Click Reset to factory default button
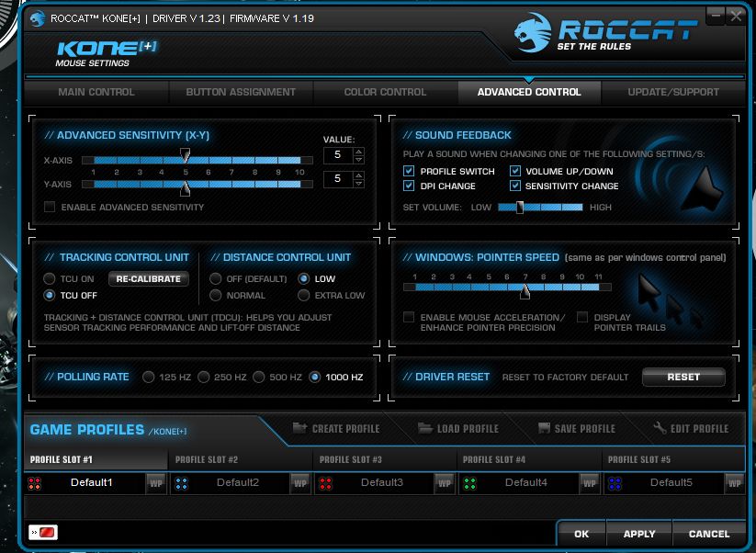Image resolution: width=756 pixels, height=553 pixels. tap(683, 377)
